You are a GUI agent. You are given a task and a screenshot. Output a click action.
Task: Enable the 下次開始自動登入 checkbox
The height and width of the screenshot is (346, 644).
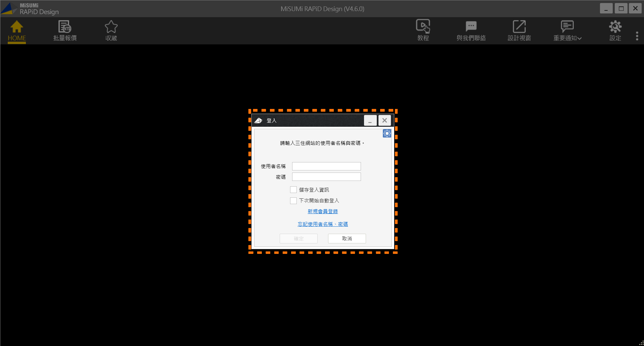[293, 201]
